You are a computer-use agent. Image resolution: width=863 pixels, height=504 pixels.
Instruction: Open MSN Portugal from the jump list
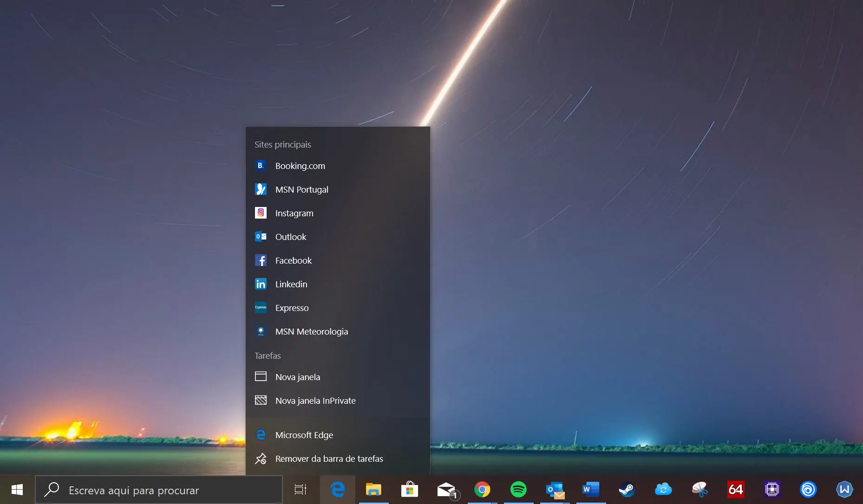[338, 189]
